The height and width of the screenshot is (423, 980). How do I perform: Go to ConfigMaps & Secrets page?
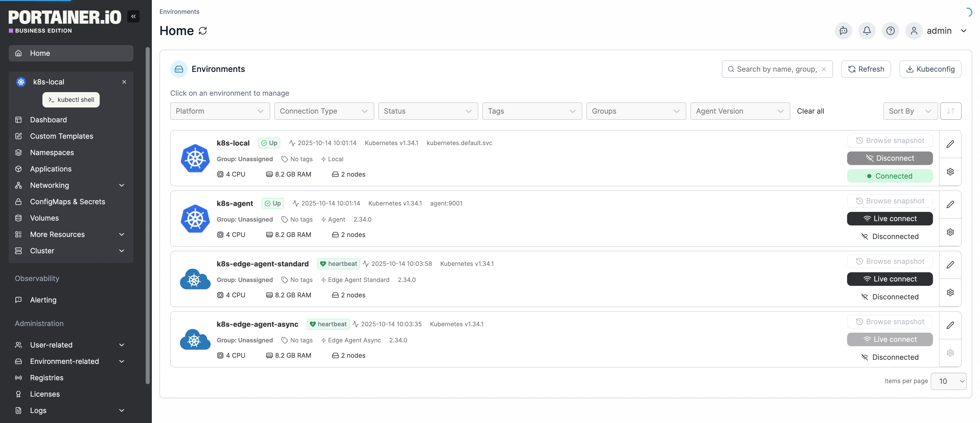tap(67, 201)
